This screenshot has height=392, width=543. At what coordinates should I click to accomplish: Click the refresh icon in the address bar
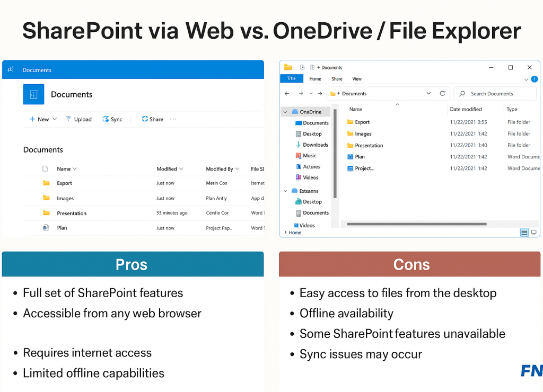(x=443, y=93)
